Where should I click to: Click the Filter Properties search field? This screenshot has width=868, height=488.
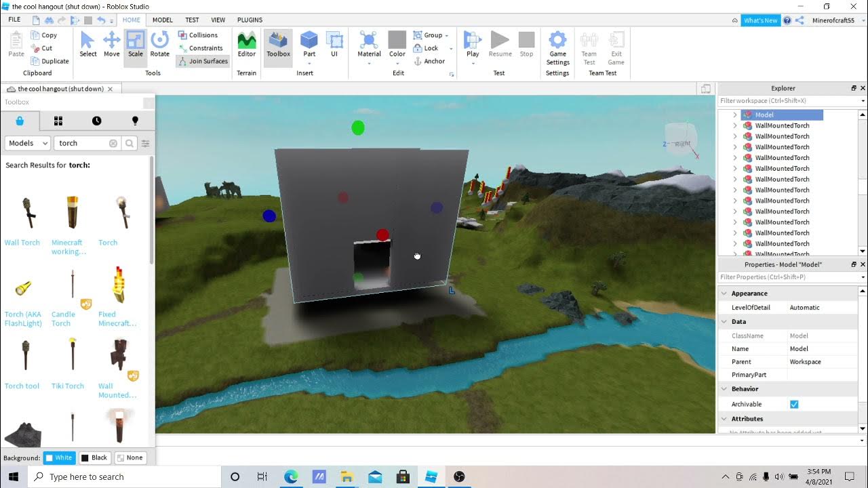(791, 277)
